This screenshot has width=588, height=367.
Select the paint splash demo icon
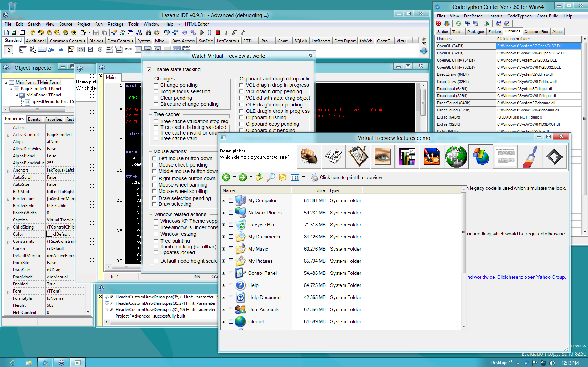point(432,156)
